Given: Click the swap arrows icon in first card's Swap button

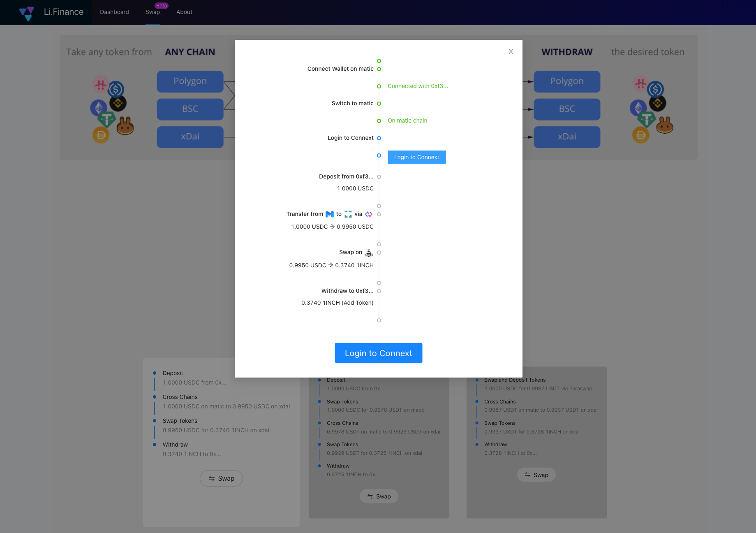Looking at the screenshot, I should pyautogui.click(x=212, y=478).
